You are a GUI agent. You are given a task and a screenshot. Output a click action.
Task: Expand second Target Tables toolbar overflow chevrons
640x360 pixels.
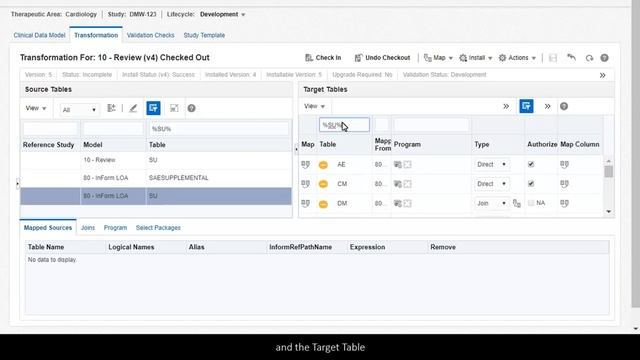pos(547,106)
